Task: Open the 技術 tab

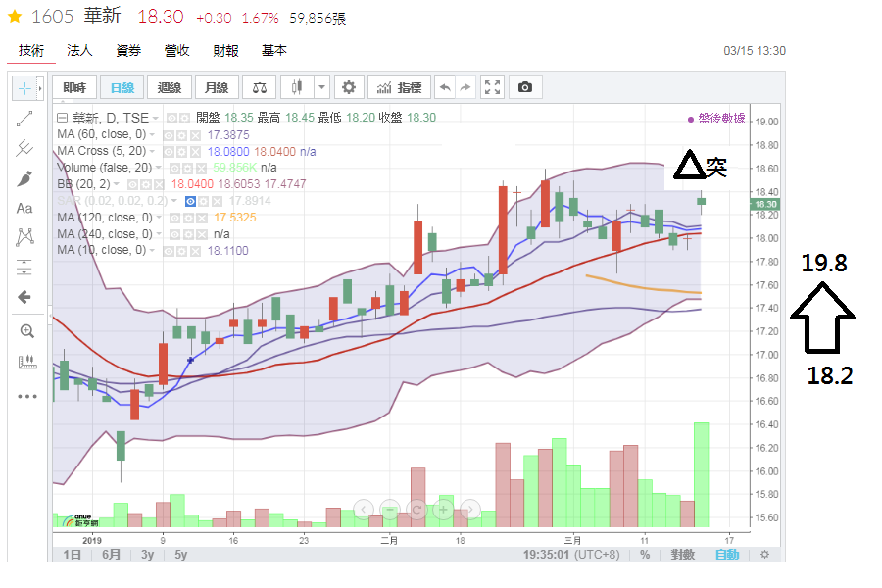Action: (31, 51)
